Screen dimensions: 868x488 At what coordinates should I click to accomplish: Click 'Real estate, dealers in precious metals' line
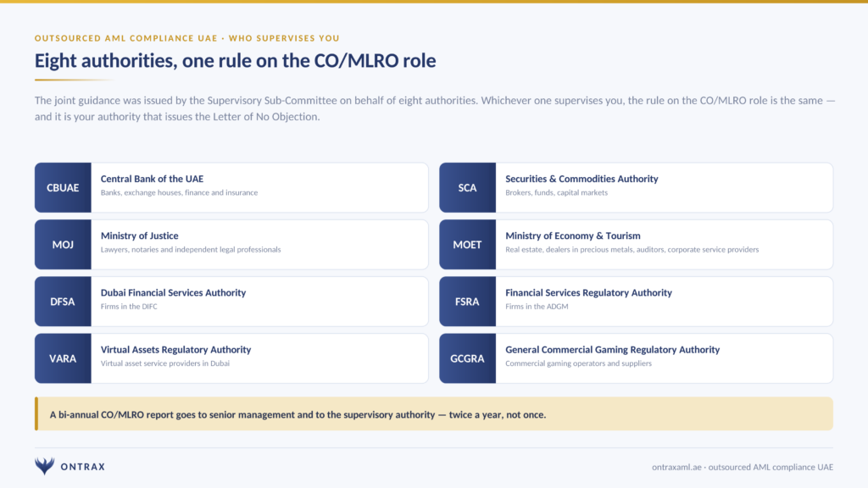[x=632, y=250]
